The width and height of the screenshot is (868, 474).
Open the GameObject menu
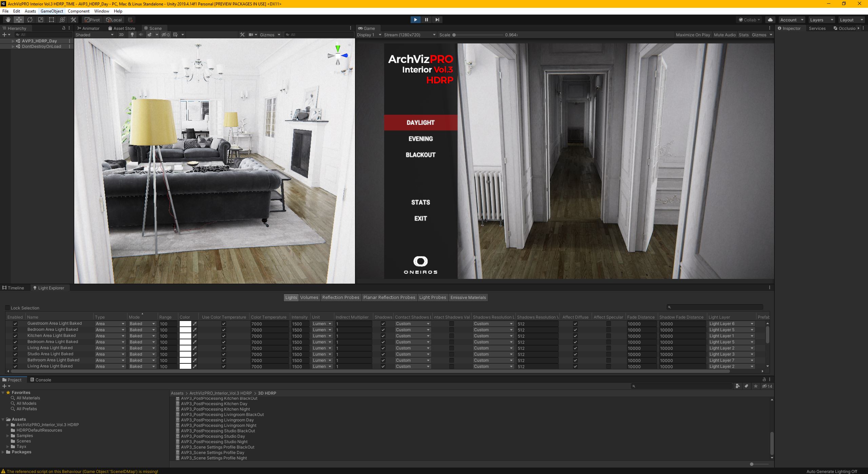(52, 11)
